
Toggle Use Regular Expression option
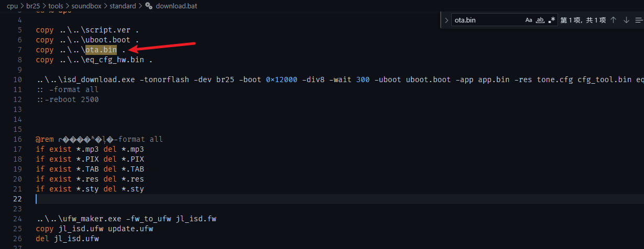click(551, 20)
